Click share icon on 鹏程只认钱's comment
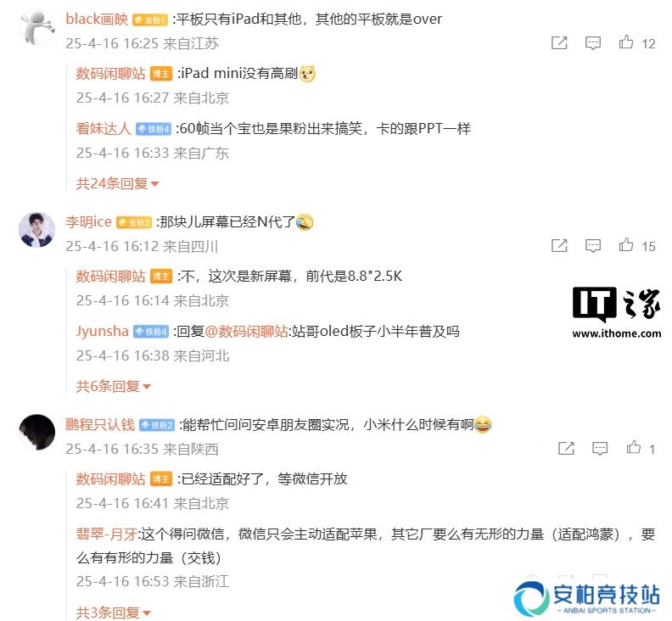This screenshot has height=621, width=672. point(566,448)
